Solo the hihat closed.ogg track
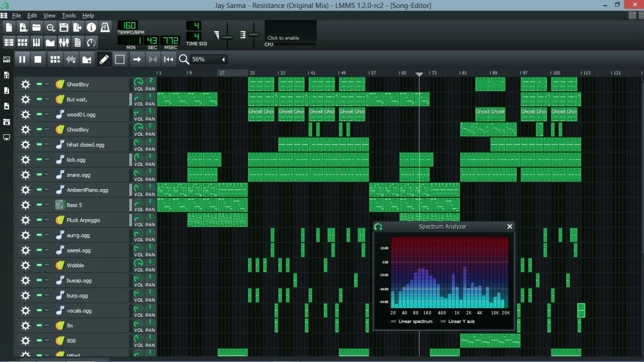This screenshot has height=362, width=644. (x=47, y=145)
